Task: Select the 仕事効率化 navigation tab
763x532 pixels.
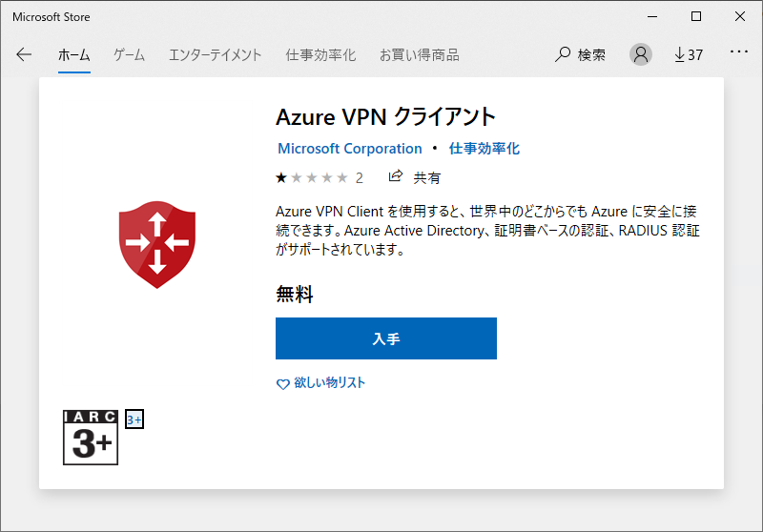Action: coord(320,55)
